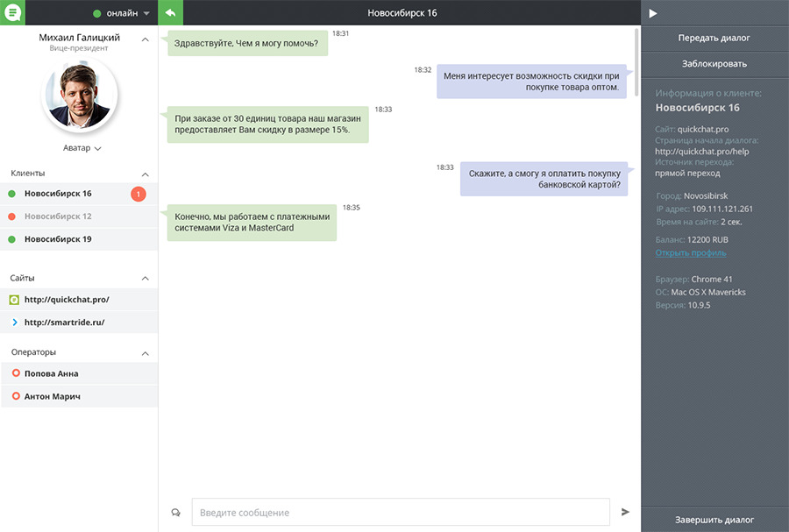
Task: Collapse the right info panel arrow
Action: click(x=652, y=13)
